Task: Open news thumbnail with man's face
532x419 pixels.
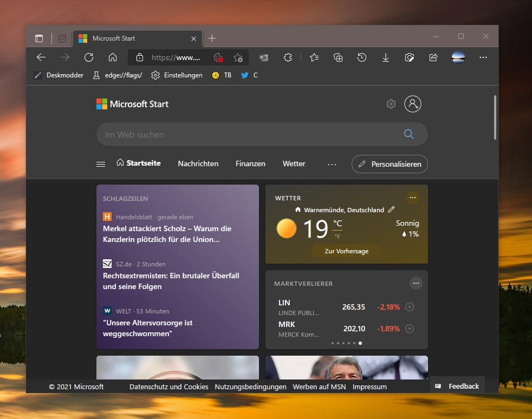Action: click(346, 368)
